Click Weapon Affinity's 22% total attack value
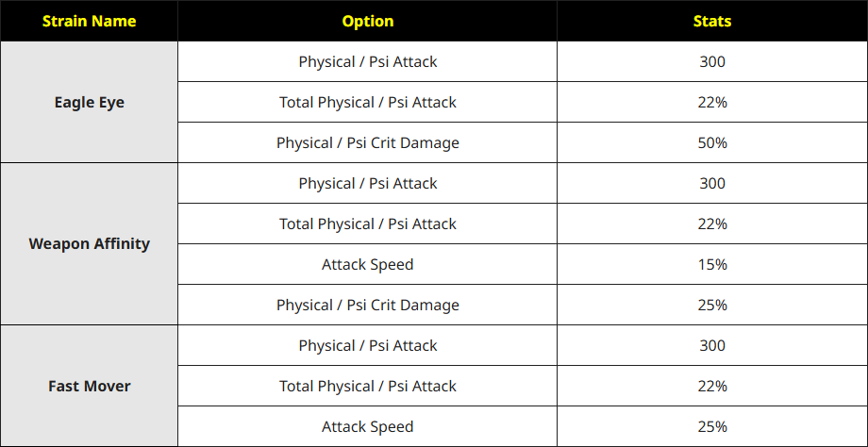Screen dimensions: 868x447 [x=712, y=223]
